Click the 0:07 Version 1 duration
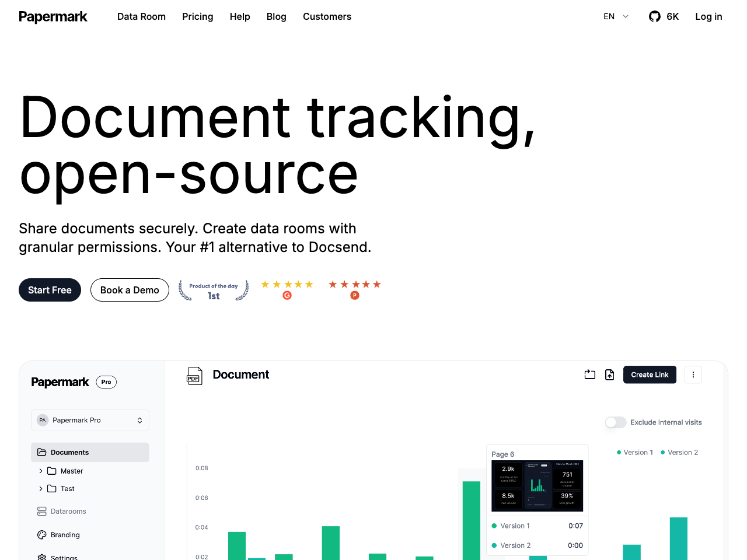Screen dimensions: 747x560 pos(575,526)
